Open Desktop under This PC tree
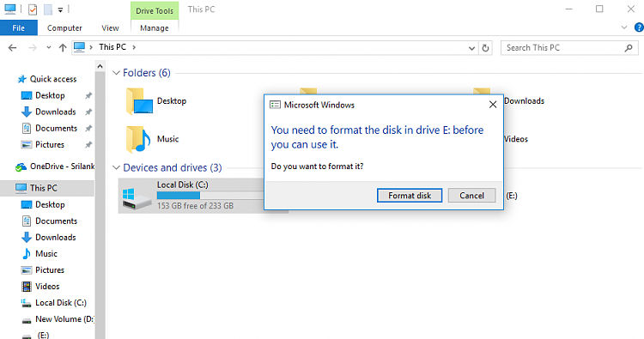 pos(50,204)
